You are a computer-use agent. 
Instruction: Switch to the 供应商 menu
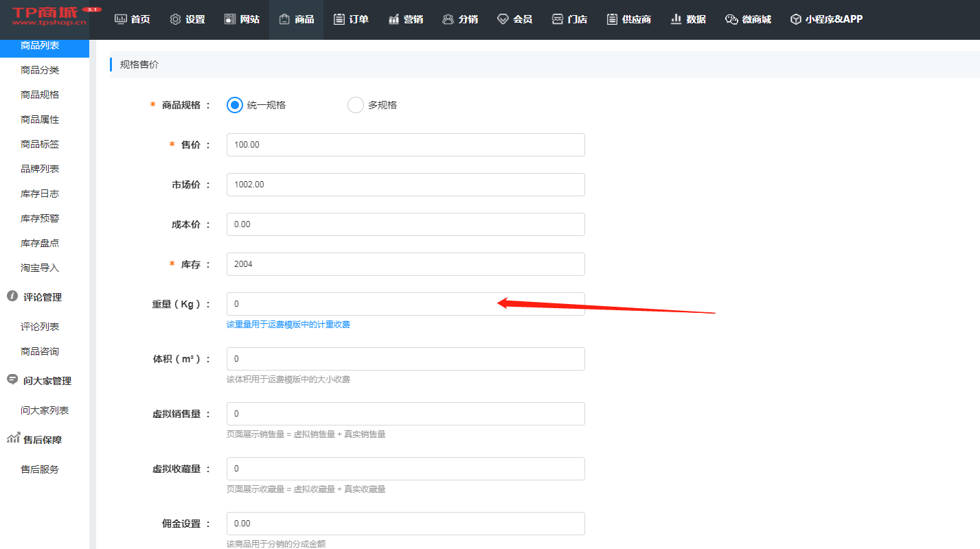628,19
